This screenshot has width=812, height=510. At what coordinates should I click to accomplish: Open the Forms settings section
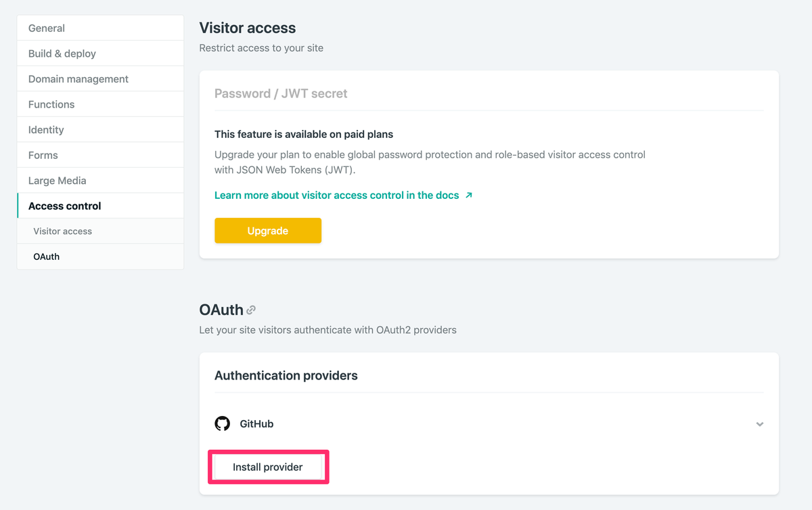43,155
